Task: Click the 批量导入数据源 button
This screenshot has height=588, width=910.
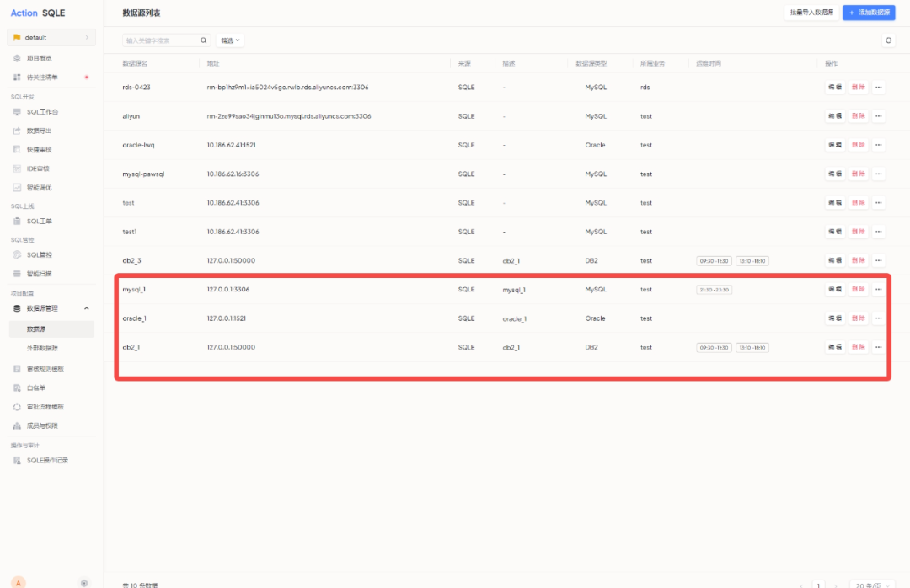Action: pyautogui.click(x=811, y=12)
